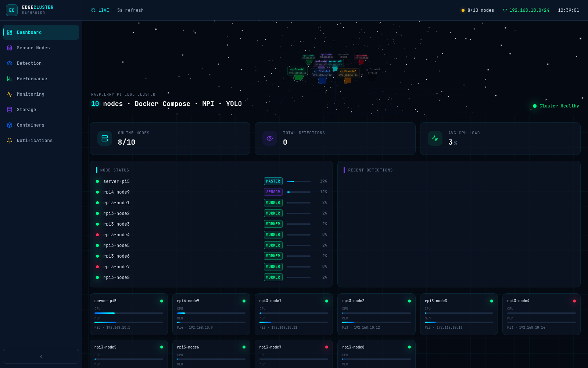Open the Sensor Nodes page
The width and height of the screenshot is (588, 368).
click(x=41, y=48)
